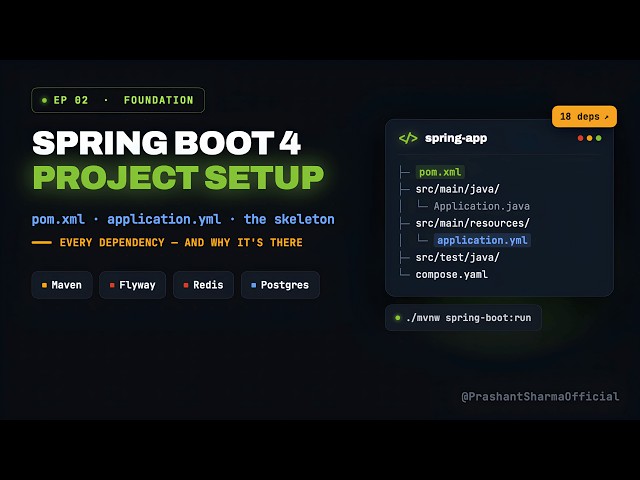The height and width of the screenshot is (480, 640).
Task: Click the Flyway tag chip
Action: (x=133, y=285)
